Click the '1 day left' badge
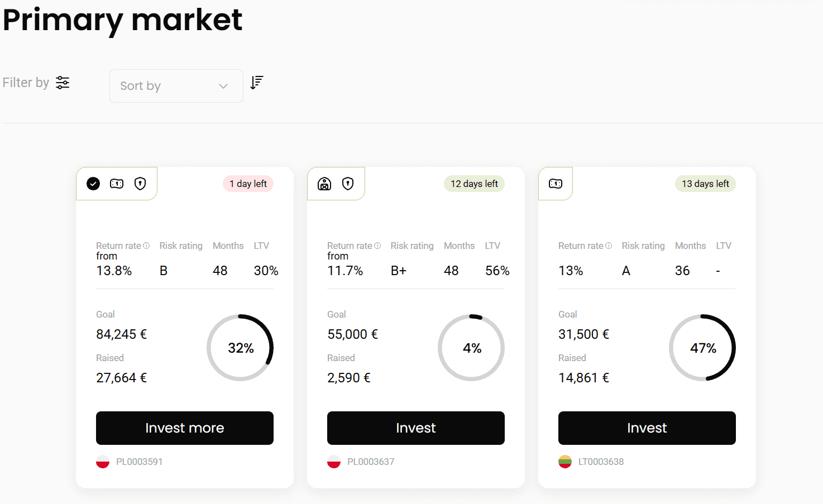823x504 pixels. pos(248,184)
